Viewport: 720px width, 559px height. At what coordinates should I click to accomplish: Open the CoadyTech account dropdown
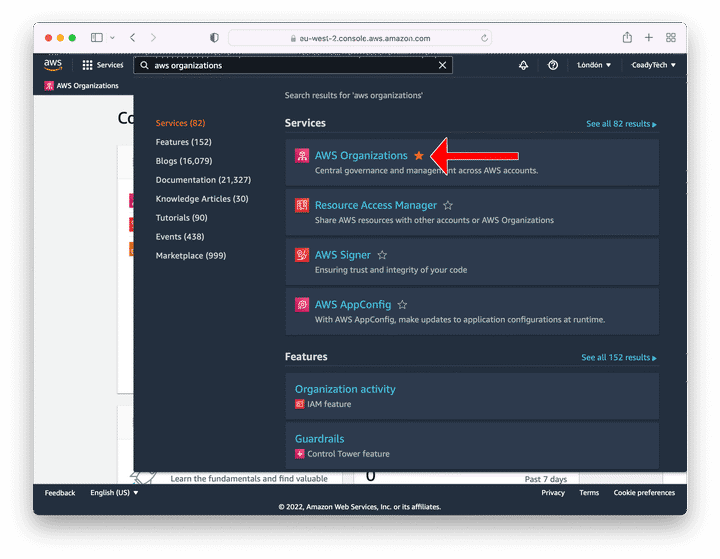653,65
